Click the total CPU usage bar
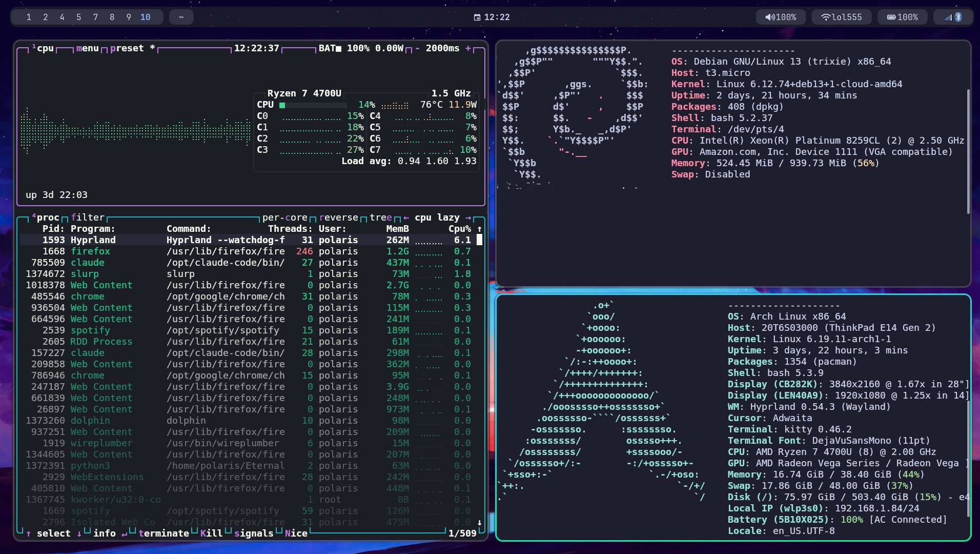This screenshot has height=554, width=980. pos(313,105)
